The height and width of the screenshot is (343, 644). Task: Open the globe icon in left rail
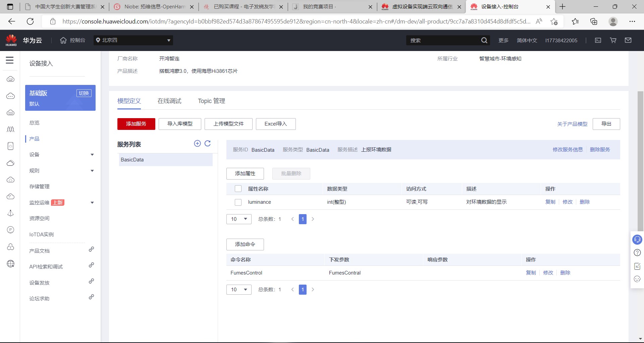(x=11, y=264)
